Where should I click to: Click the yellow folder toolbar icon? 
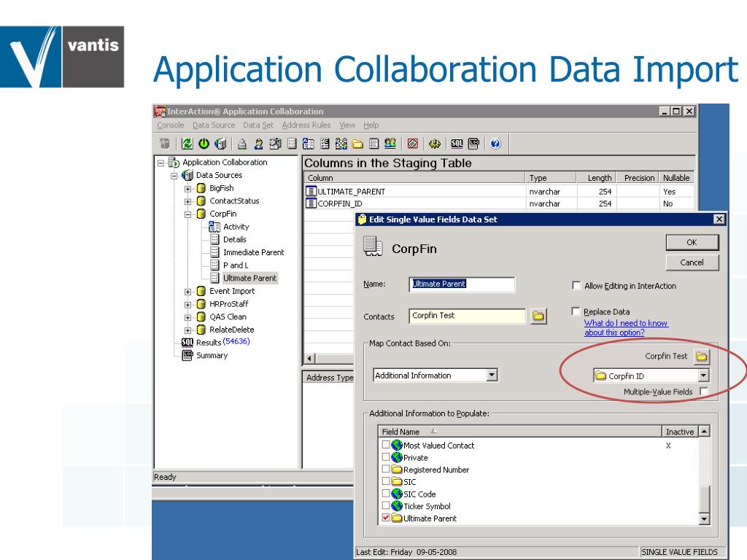pyautogui.click(x=357, y=144)
